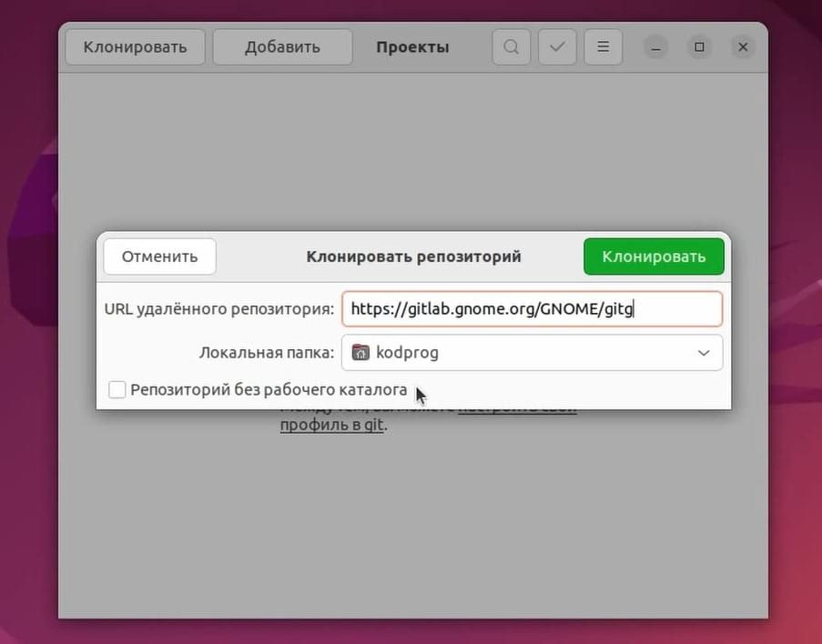The image size is (822, 644).
Task: Toggle the checkmark selection mode button
Action: (557, 47)
